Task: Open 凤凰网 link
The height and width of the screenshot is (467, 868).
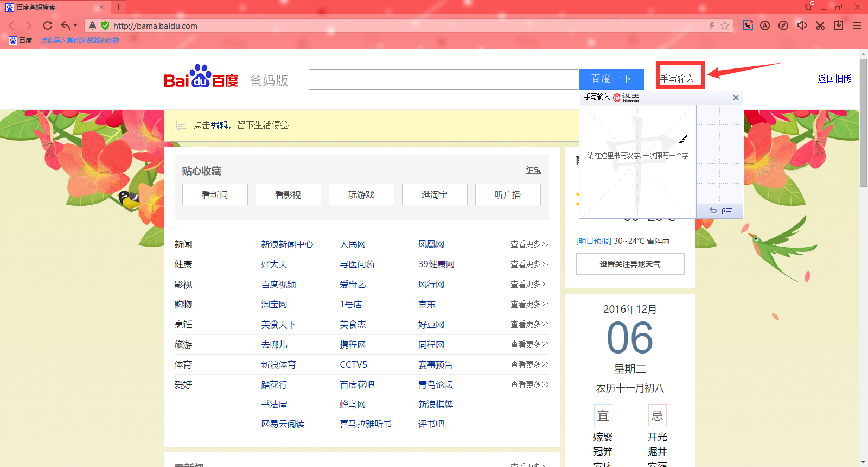Action: point(431,244)
